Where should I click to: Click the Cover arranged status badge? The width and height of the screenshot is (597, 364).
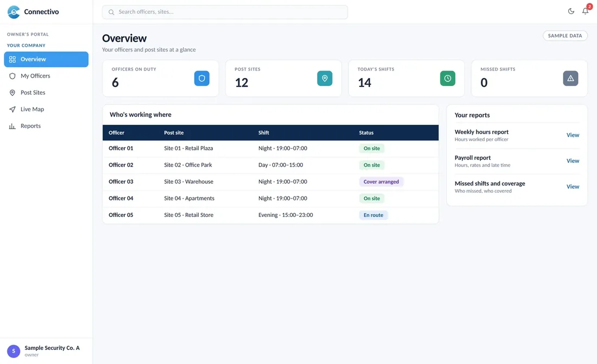(x=381, y=182)
